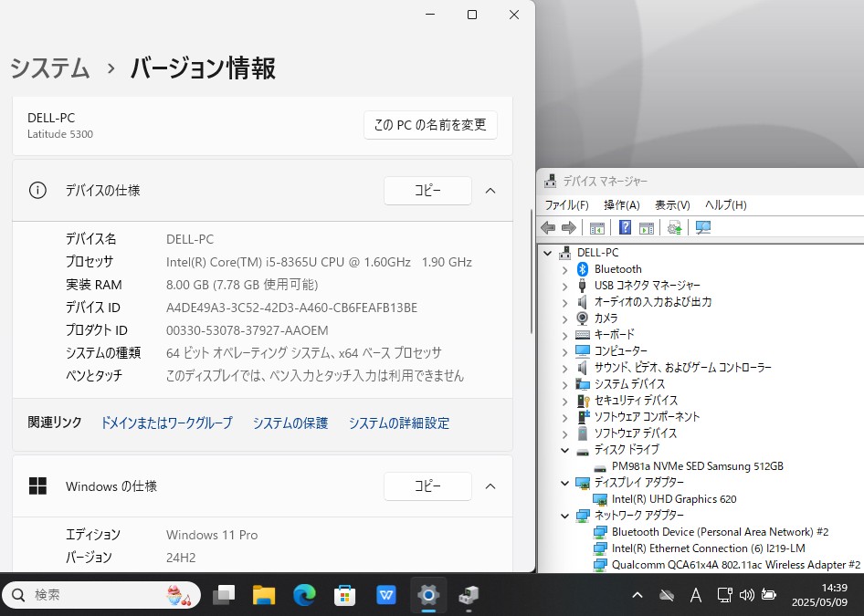Viewport: 864px width, 616px height.
Task: Collapse the ディスプレイ アダプター category
Action: (x=564, y=483)
